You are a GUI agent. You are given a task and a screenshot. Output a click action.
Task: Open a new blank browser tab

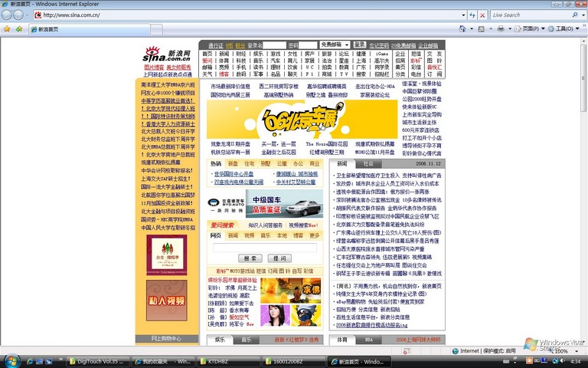pos(157,29)
